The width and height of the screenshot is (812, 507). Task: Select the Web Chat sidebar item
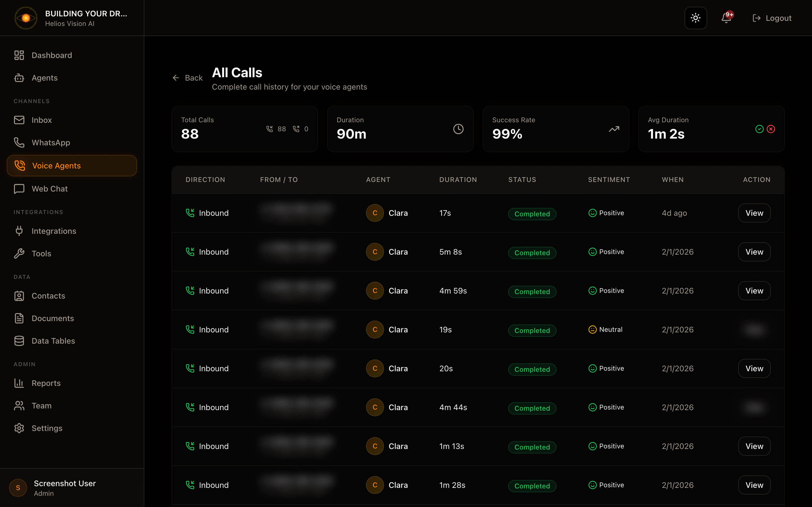[x=50, y=189]
